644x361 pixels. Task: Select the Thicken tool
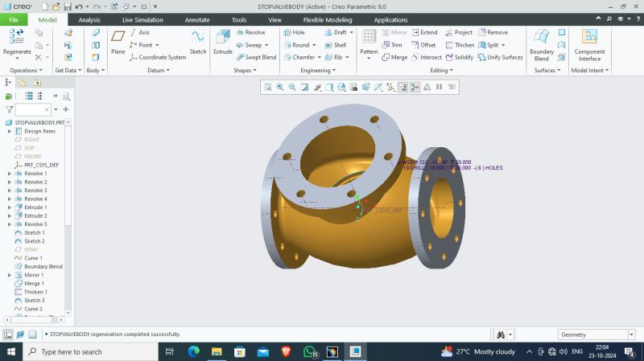tap(460, 45)
